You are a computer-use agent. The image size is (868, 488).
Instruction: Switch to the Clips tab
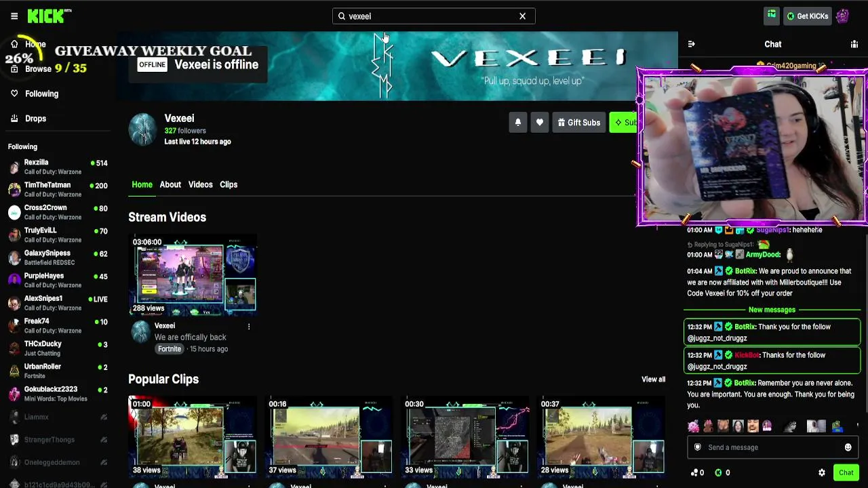pos(229,184)
